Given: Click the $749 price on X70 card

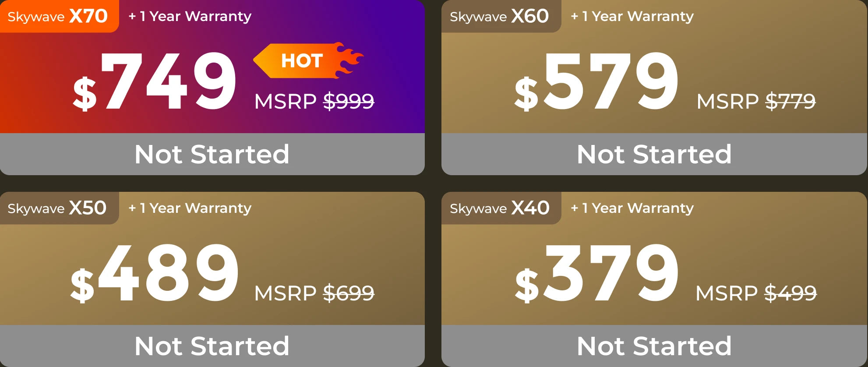Looking at the screenshot, I should click(x=155, y=81).
